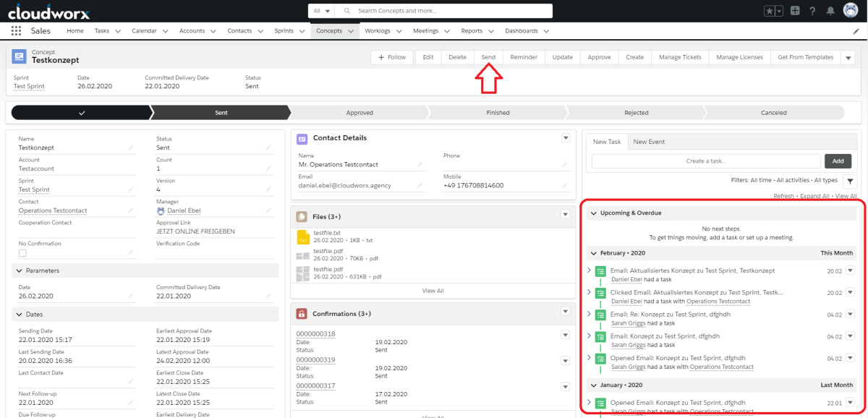Open the search scope All dropdown
868x418 pixels.
tap(321, 11)
